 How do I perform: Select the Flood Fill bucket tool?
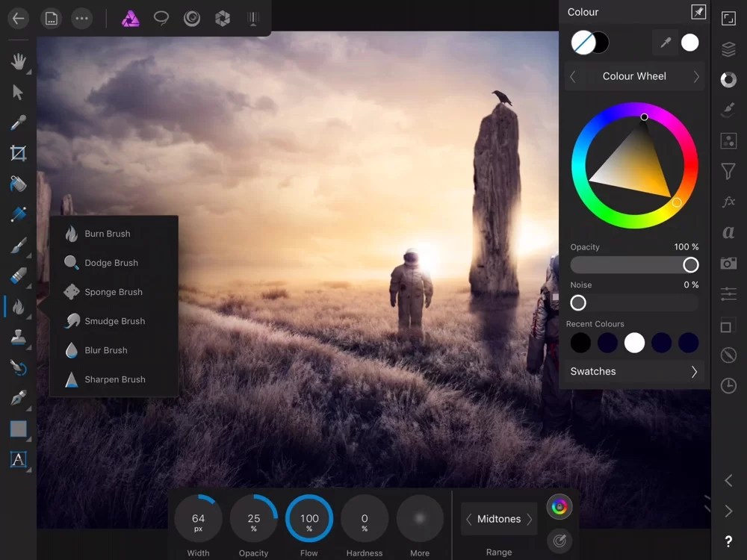18,184
